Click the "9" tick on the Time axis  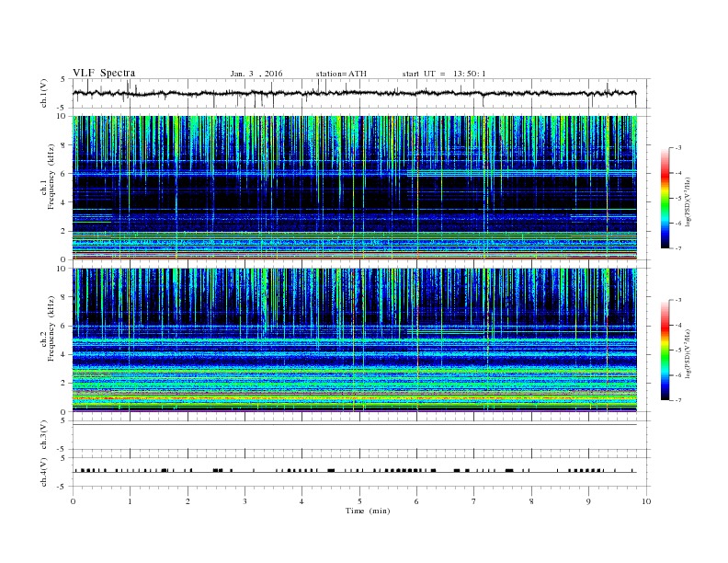[588, 501]
